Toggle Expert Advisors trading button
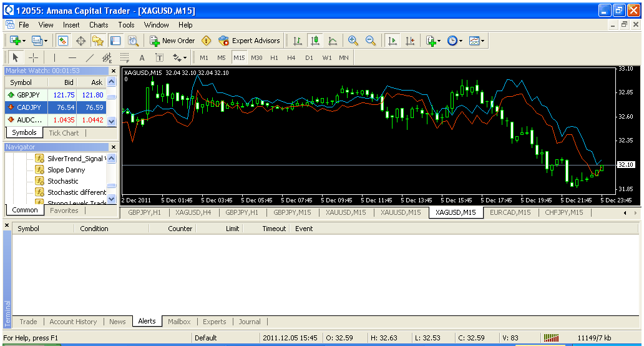The width and height of the screenshot is (644, 346). pos(249,41)
